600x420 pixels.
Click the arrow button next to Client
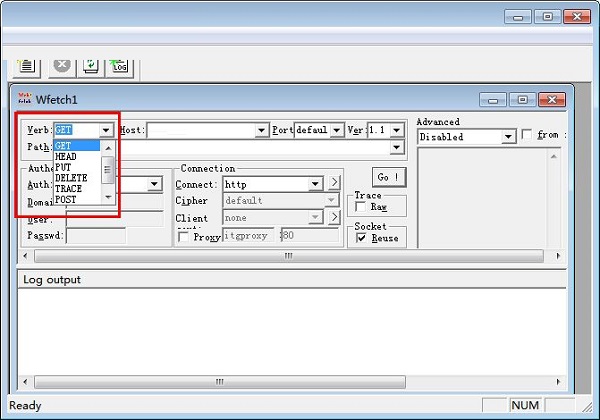point(334,217)
